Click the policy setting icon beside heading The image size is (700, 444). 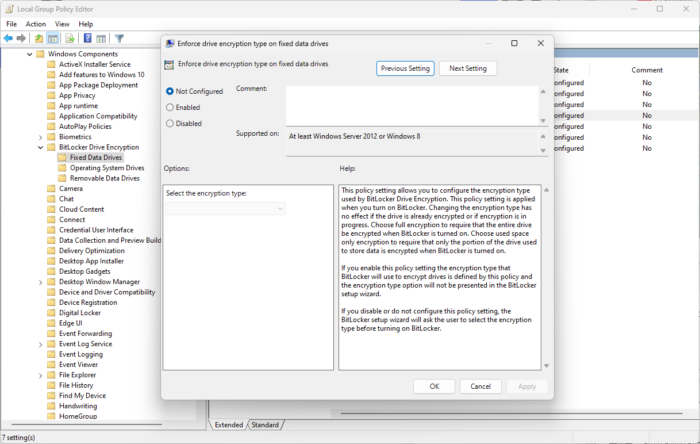click(169, 65)
